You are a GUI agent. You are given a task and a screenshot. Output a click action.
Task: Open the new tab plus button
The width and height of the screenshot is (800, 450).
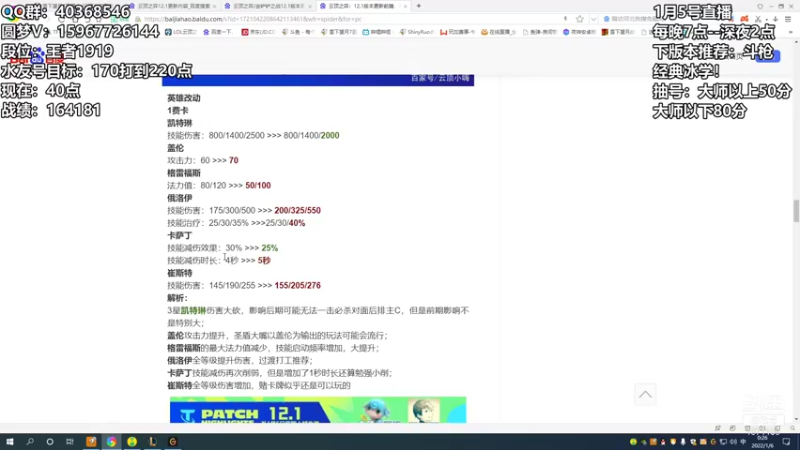click(x=419, y=6)
